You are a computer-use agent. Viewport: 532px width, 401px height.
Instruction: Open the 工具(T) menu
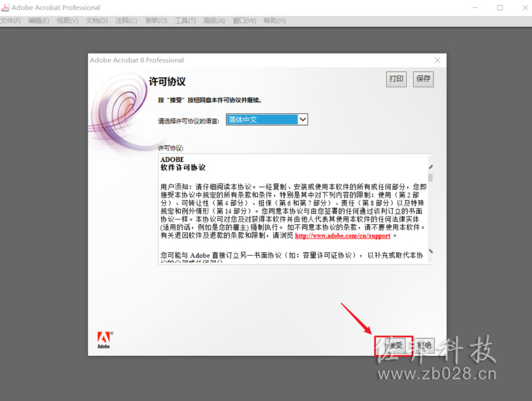coord(185,21)
